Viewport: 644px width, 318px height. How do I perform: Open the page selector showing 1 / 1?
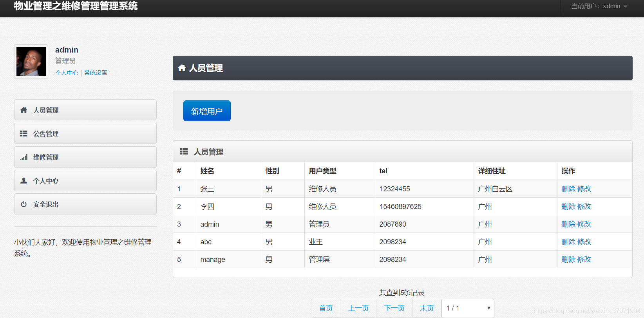(468, 308)
